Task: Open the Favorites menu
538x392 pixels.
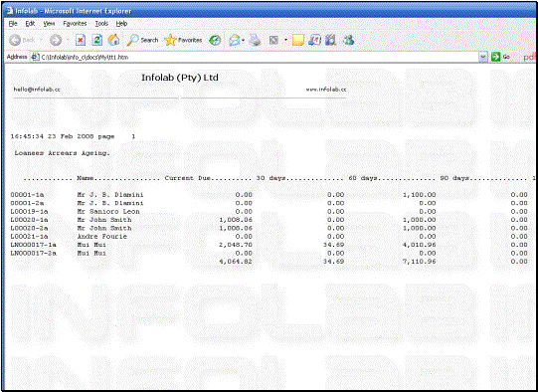Action: coord(75,24)
